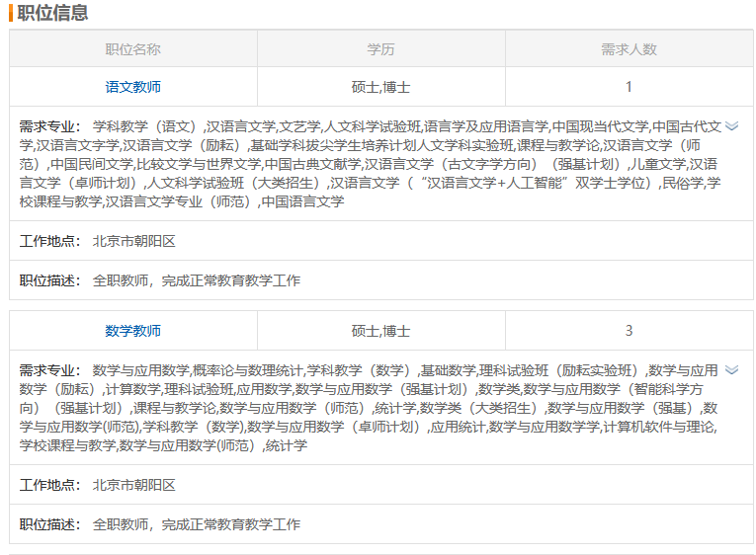The width and height of the screenshot is (756, 555).
Task: Click the 需求专业 label for 数学教师
Action: 50,370
